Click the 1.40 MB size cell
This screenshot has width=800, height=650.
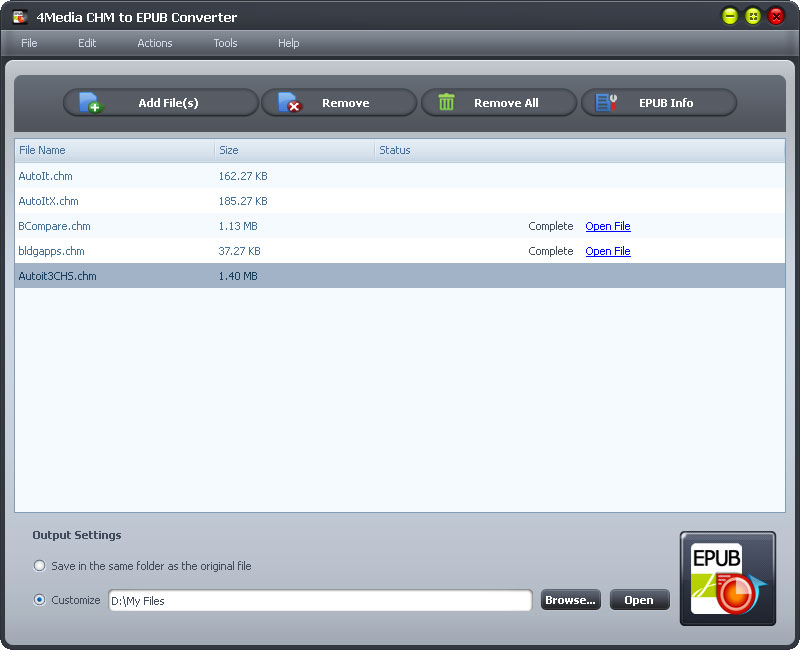238,276
